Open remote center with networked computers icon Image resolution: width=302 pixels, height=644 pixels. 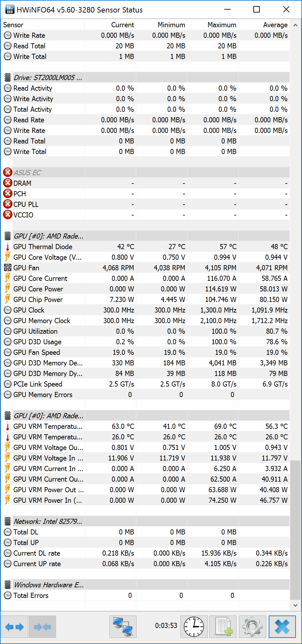pos(123,627)
